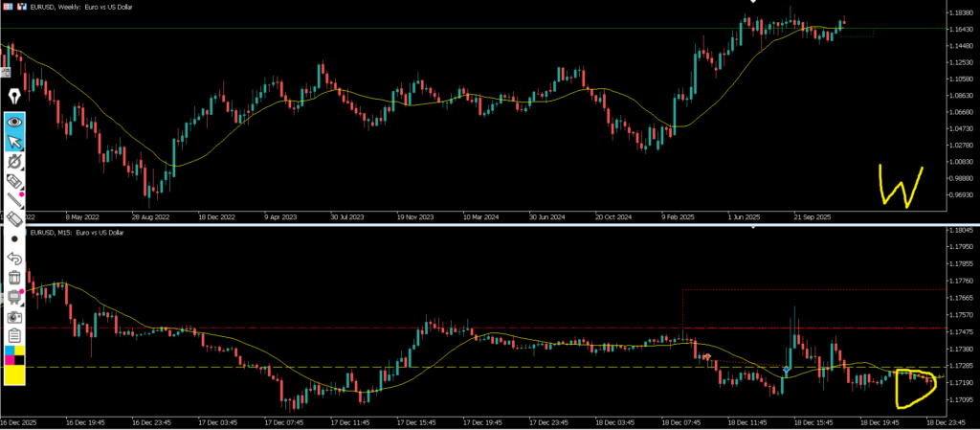
Task: Clear all drawings with the trash icon
Action: coord(14,277)
